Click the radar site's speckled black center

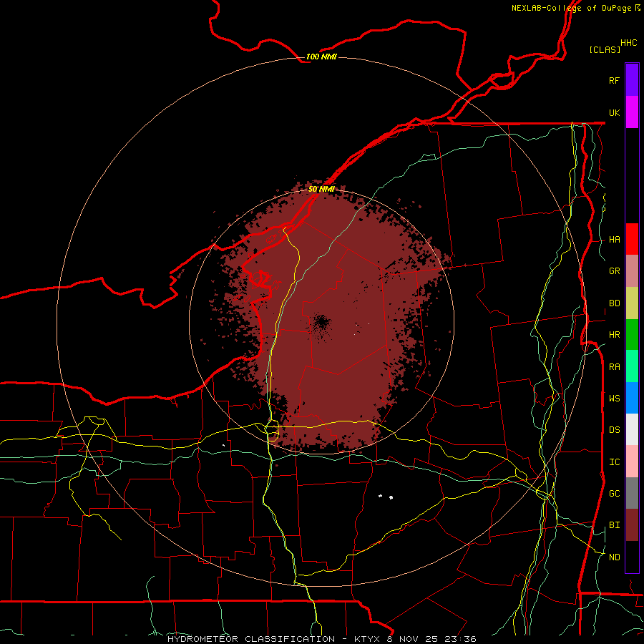(x=321, y=323)
